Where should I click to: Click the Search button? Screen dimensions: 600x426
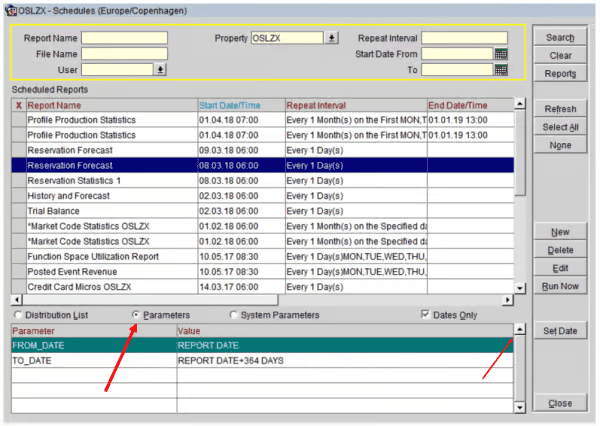560,38
